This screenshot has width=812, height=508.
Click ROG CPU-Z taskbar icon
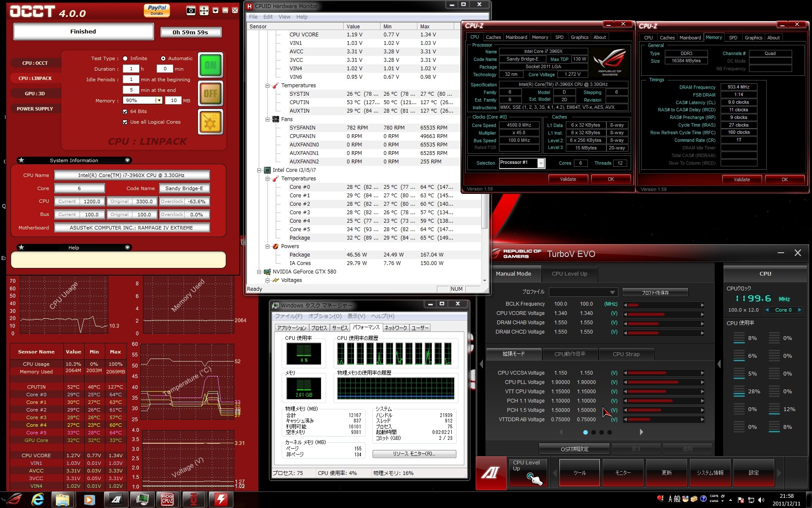point(167,500)
